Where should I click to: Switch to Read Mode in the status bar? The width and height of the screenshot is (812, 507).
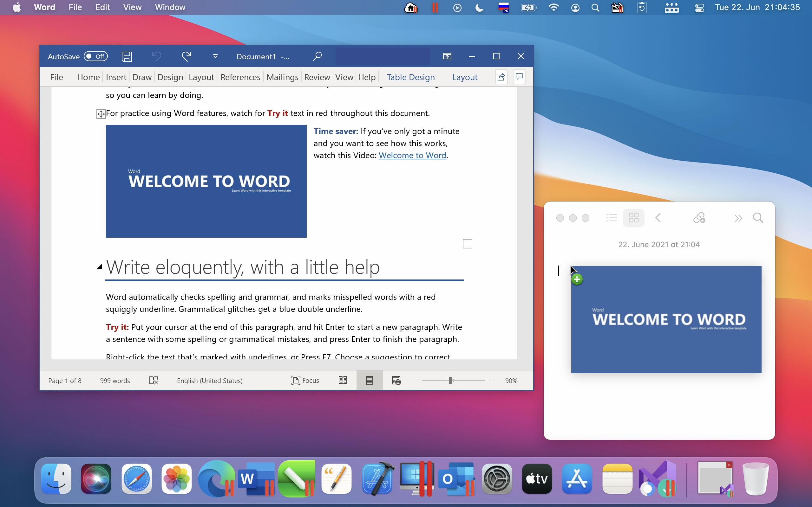coord(342,380)
